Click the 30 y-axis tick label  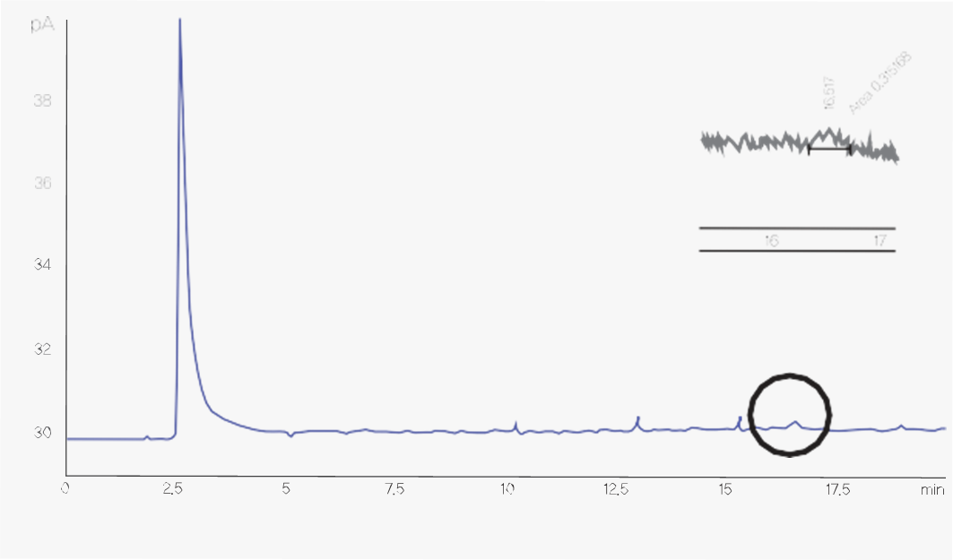click(42, 432)
